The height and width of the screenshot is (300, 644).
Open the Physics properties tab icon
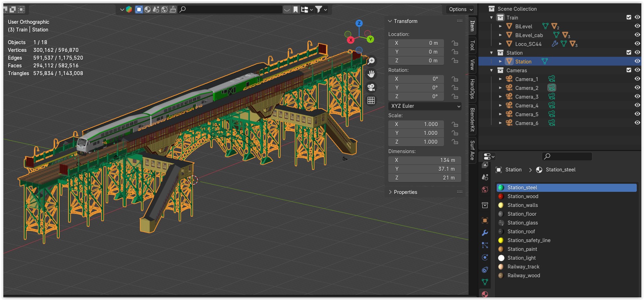point(485,257)
